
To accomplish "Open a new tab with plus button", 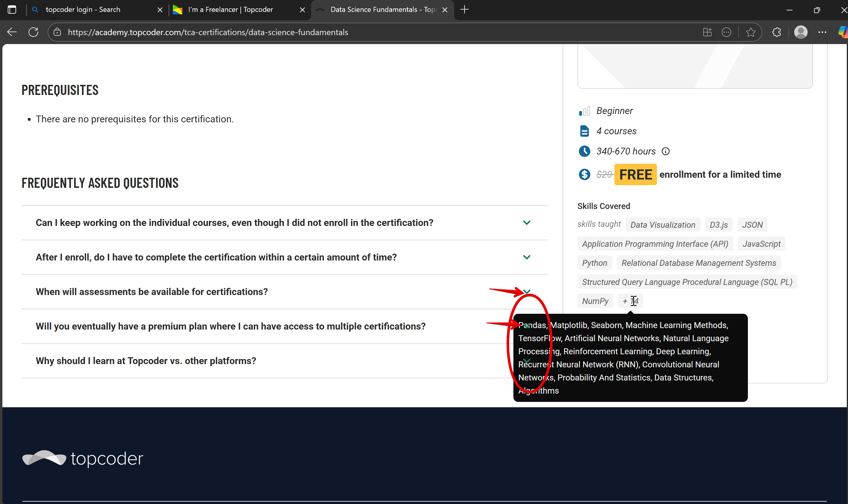I will (464, 10).
